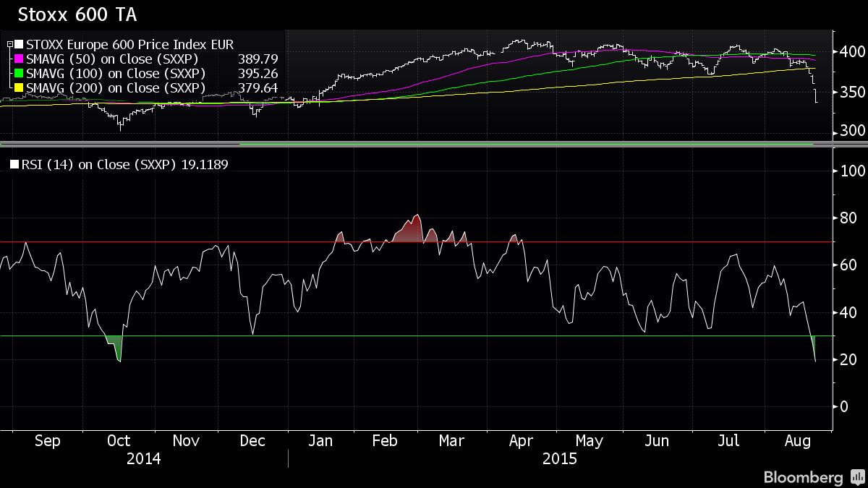
Task: Collapse the legend tree minus box
Action: pos(10,45)
